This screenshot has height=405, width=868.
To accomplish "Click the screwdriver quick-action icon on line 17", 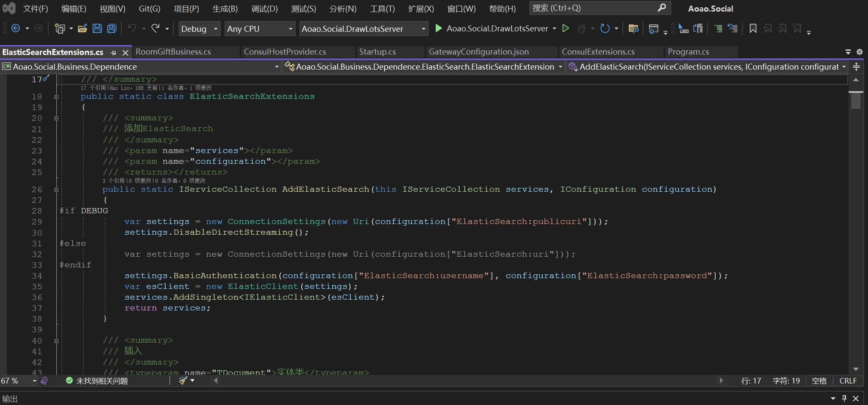I will coord(46,78).
